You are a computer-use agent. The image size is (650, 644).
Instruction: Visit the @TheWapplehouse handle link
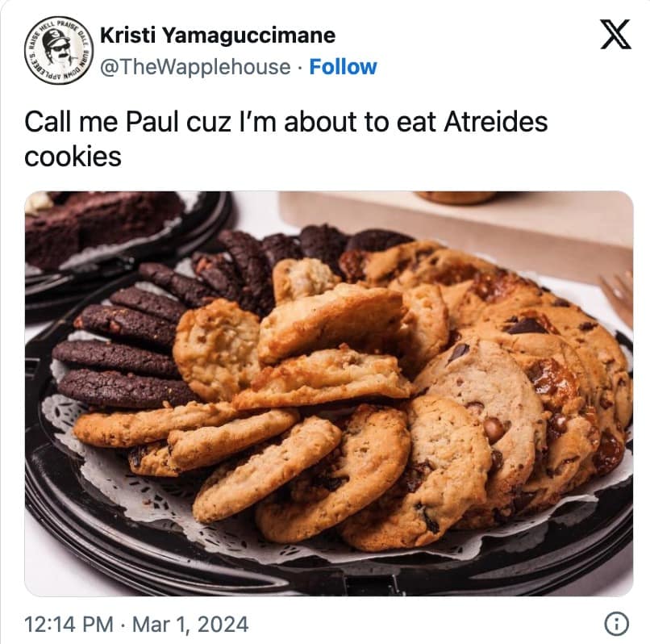pos(195,67)
